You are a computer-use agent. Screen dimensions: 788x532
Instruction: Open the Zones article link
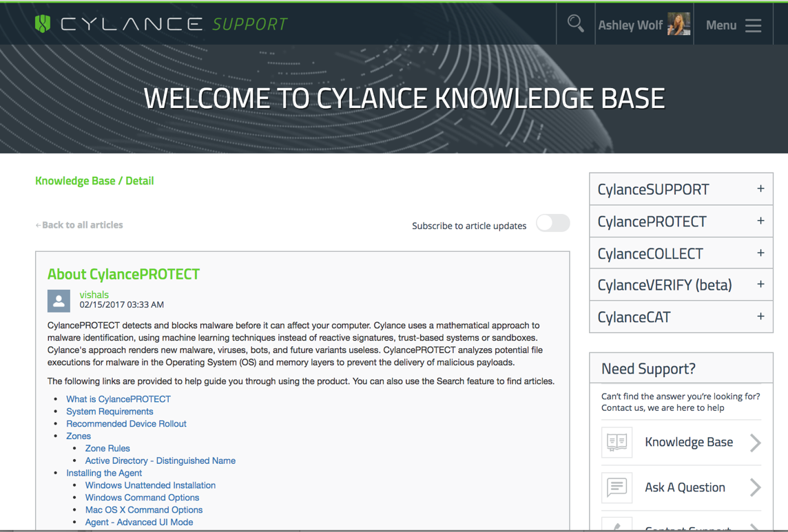(79, 436)
